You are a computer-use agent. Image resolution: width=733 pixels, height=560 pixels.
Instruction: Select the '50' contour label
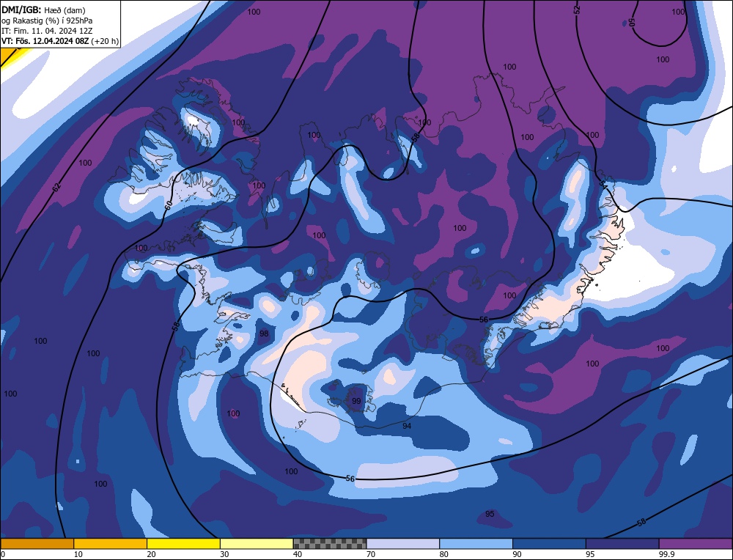click(632, 22)
